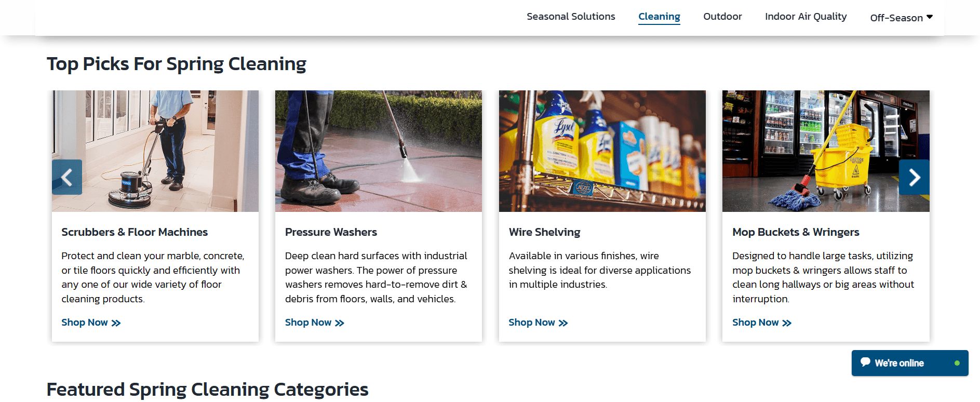The image size is (980, 402).
Task: Click the next carousel arrow
Action: (x=914, y=177)
